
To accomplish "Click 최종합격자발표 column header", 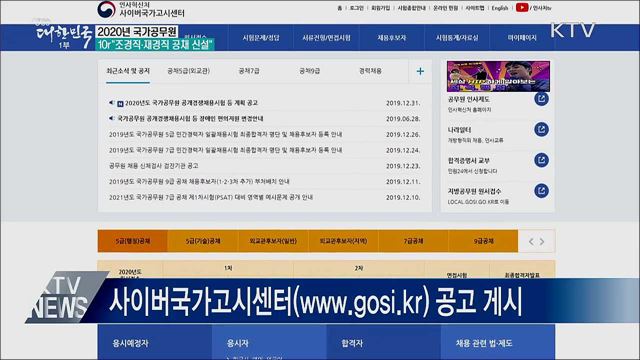I will 522,275.
